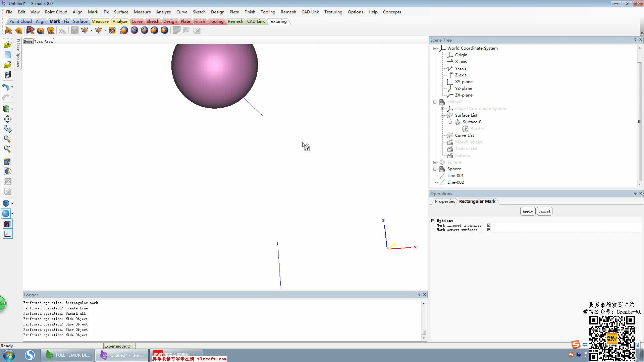Toggle the Mark flipped triangles checkbox
Image resolution: width=644 pixels, height=362 pixels.
pyautogui.click(x=489, y=226)
